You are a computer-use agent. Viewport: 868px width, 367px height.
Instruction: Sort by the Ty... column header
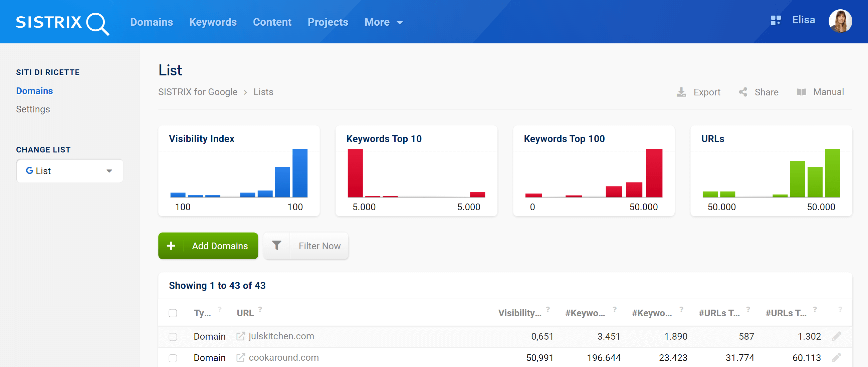[202, 313]
